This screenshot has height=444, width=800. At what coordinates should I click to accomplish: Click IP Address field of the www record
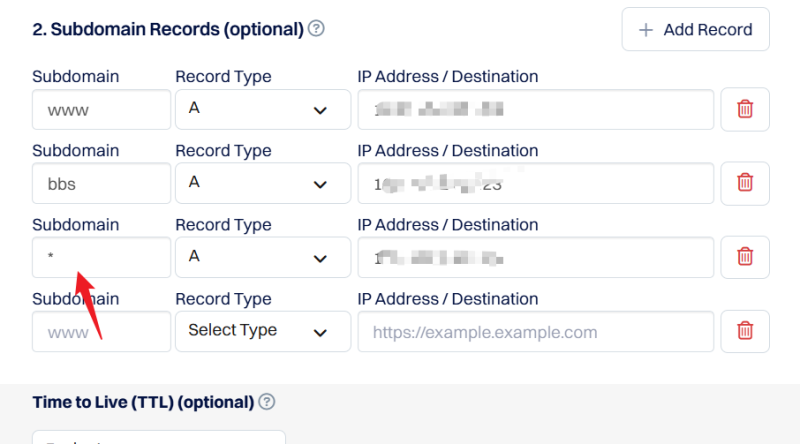coord(535,109)
